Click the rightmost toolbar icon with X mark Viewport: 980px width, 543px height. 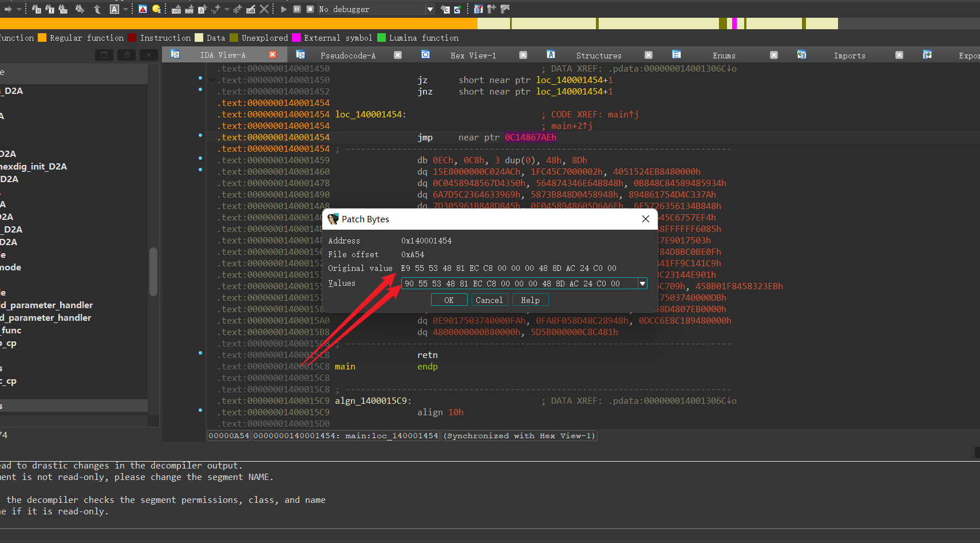[504, 9]
